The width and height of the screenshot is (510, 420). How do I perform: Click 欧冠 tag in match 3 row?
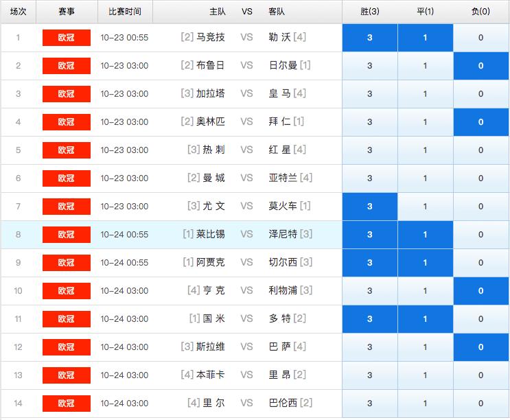tap(67, 94)
